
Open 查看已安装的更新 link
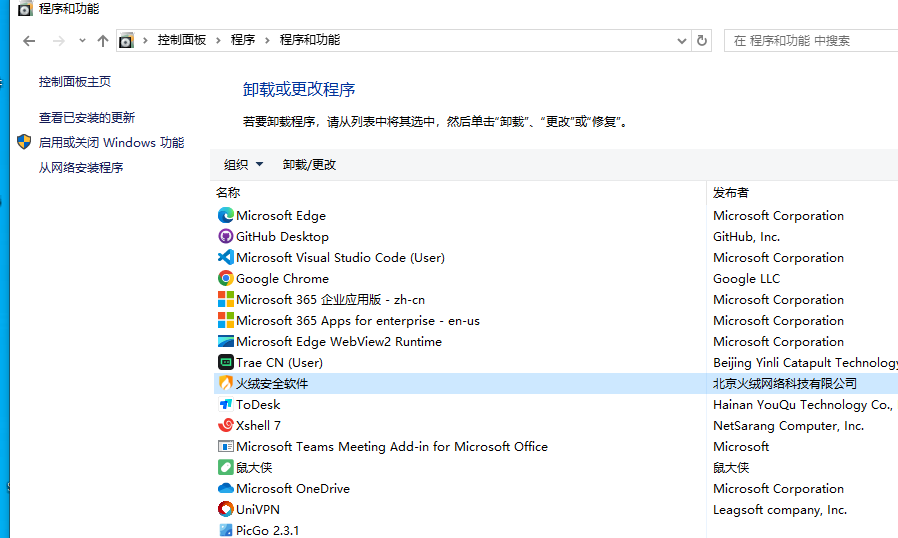coord(87,118)
